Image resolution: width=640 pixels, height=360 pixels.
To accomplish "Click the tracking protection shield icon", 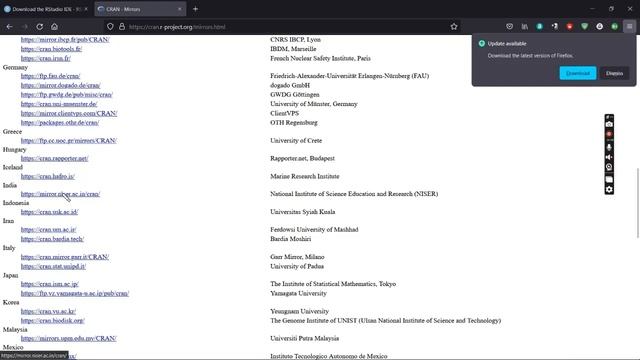I will [x=110, y=27].
